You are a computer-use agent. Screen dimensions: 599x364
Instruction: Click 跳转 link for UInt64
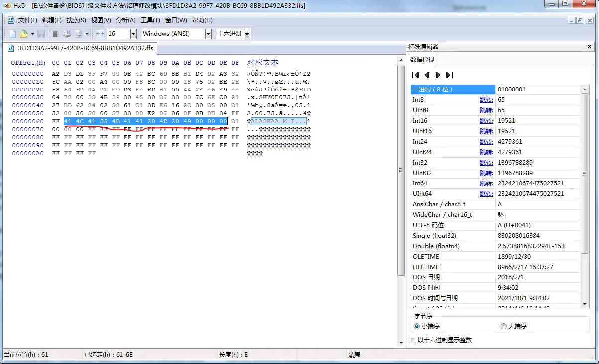pyautogui.click(x=486, y=194)
